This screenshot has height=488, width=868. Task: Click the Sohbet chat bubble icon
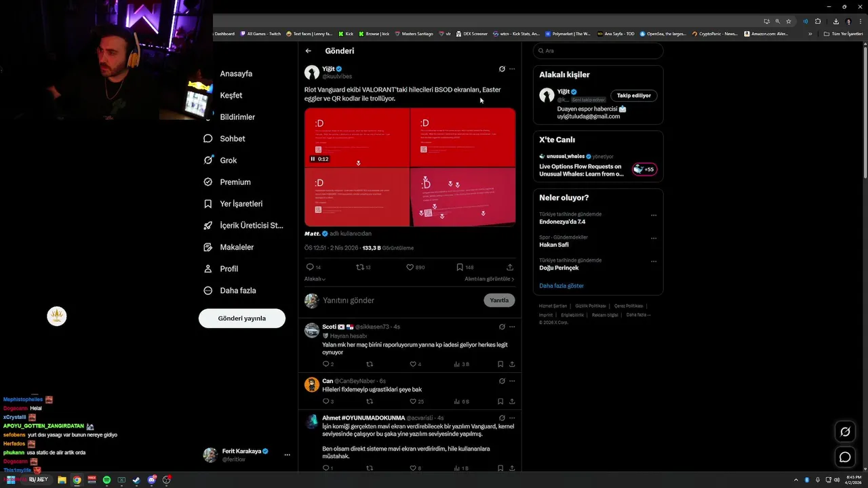[208, 138]
